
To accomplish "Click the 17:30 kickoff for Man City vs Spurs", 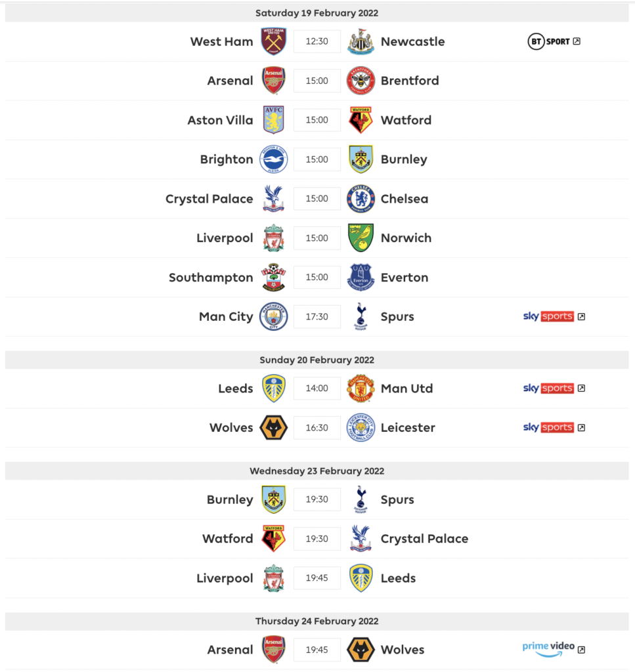I will pyautogui.click(x=317, y=316).
